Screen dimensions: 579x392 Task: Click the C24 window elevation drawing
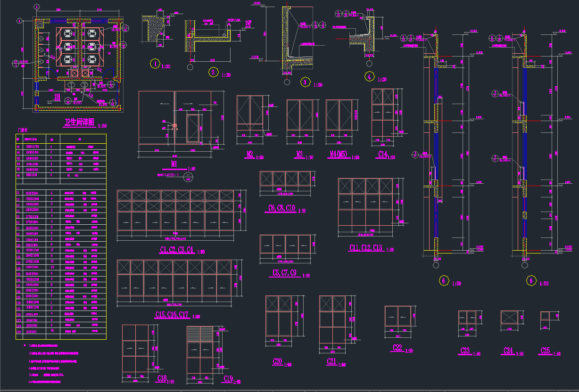(x=509, y=317)
